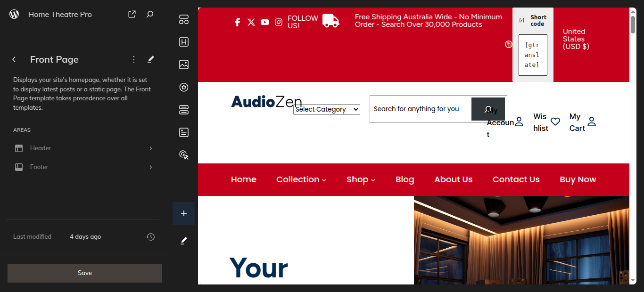Click the small circular icon left of Shortcode block
Screen dimensions: 644x292
[508, 44]
